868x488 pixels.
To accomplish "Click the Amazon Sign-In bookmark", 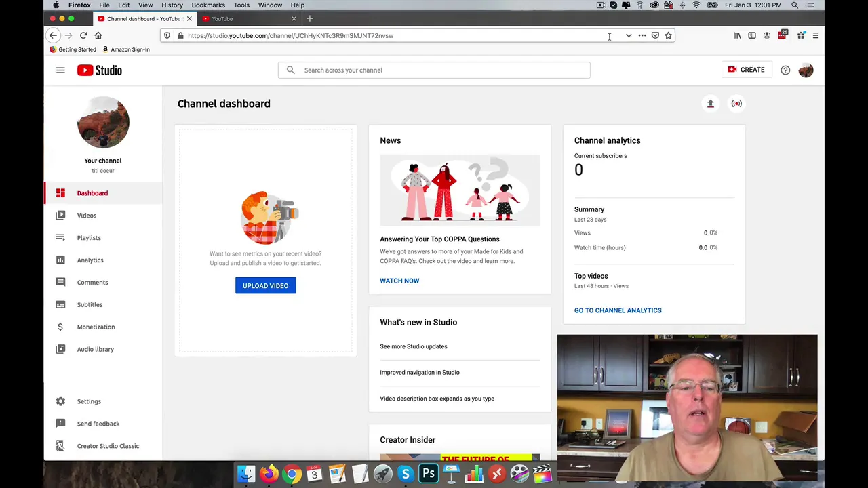I will (x=126, y=49).
